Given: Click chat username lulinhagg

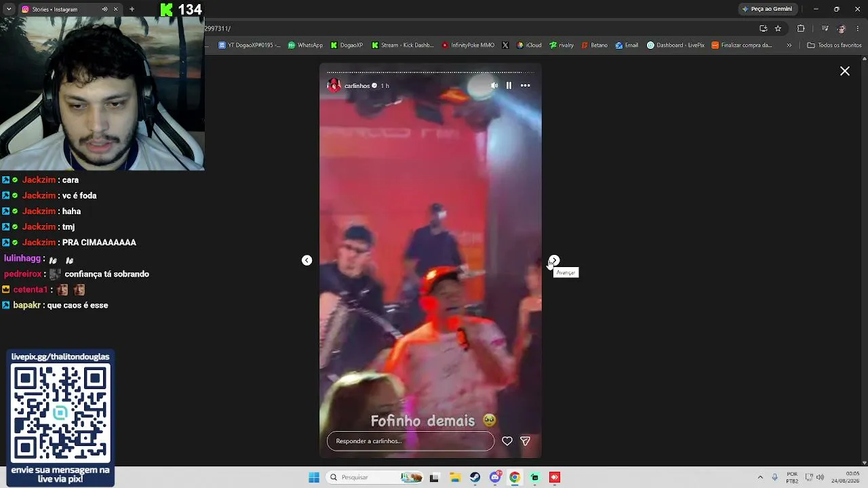Looking at the screenshot, I should (22, 258).
